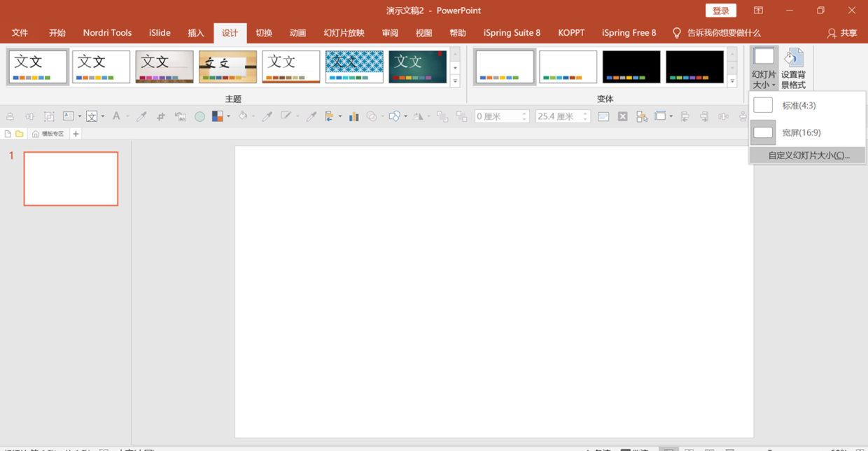Click the align right icon
The image size is (868, 451).
coord(703,116)
